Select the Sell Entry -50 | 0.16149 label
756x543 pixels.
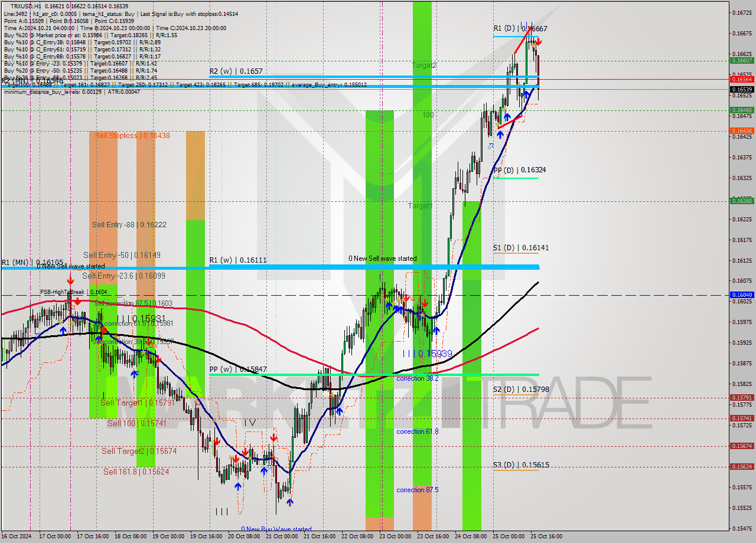click(x=122, y=255)
